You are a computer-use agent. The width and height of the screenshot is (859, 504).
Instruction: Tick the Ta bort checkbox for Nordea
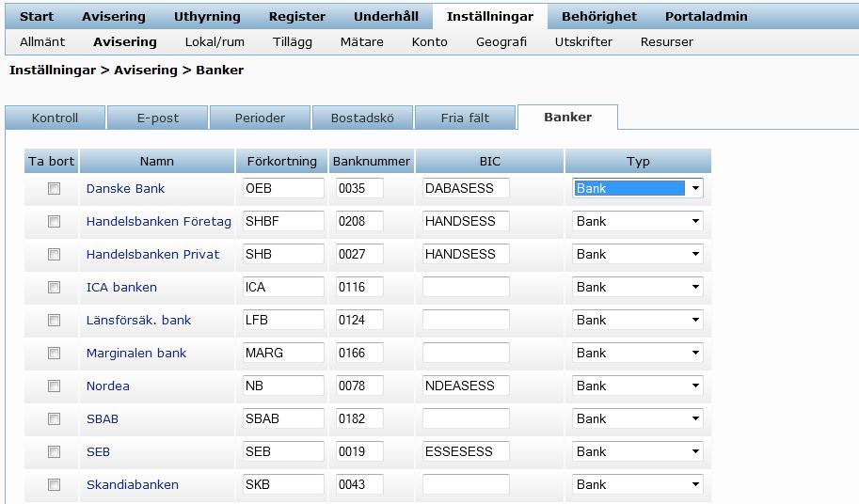coord(54,386)
